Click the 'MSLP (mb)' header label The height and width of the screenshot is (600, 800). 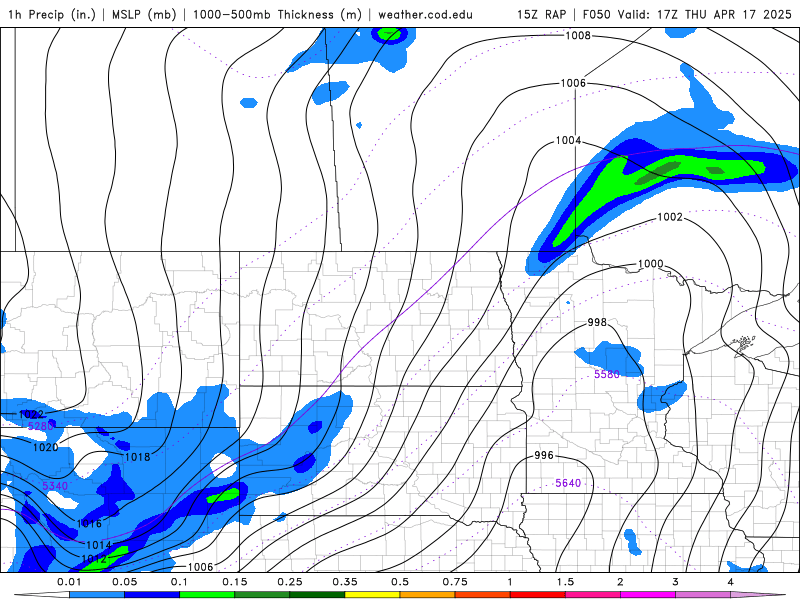point(144,14)
